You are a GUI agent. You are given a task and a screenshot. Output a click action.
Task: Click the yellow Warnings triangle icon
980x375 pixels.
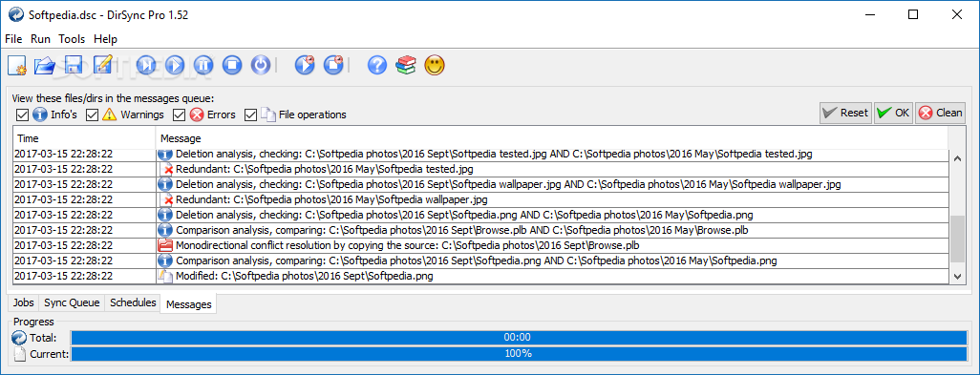tap(110, 115)
